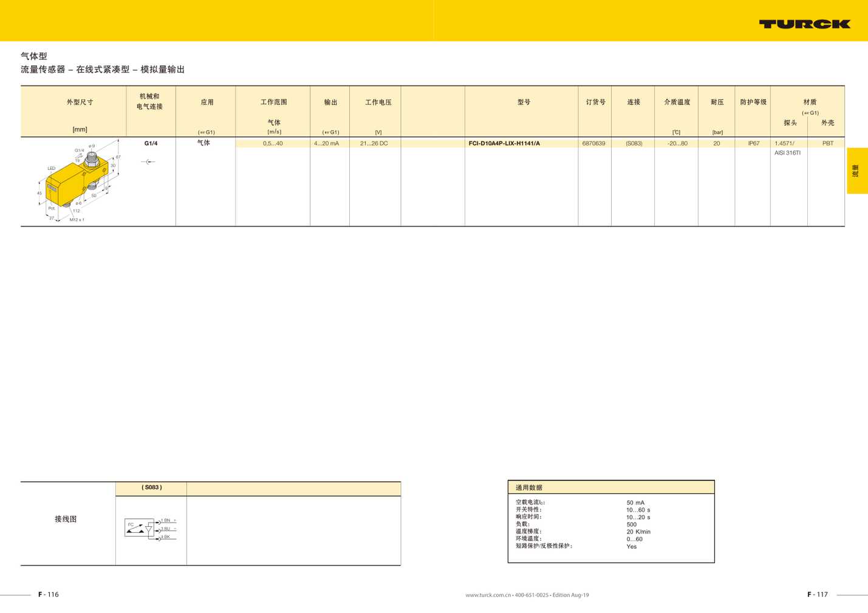Click the 型号 column header
868x613 pixels.
point(524,102)
